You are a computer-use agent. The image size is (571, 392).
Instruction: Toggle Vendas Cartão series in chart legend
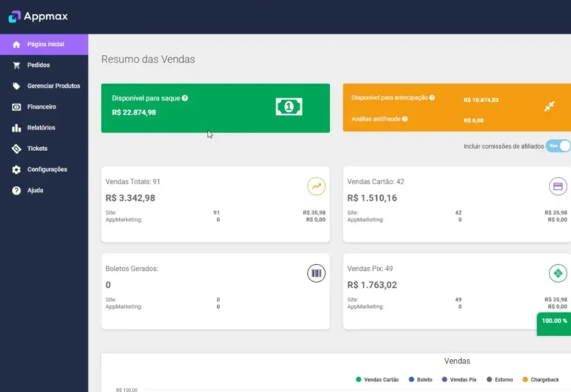tap(378, 379)
